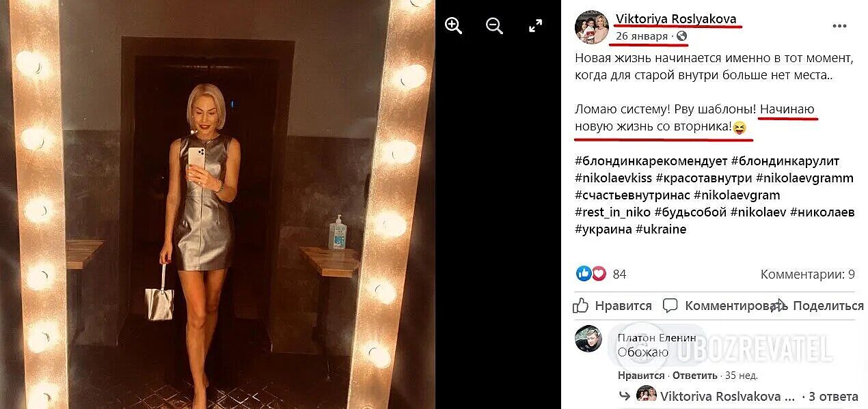The width and height of the screenshot is (868, 409).
Task: Open Viktoriya Roslyakova's profile picture
Action: [x=591, y=27]
